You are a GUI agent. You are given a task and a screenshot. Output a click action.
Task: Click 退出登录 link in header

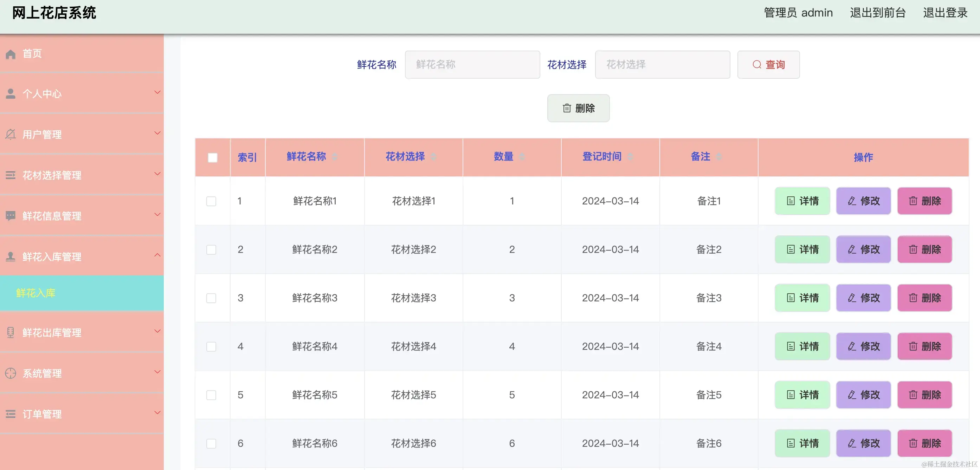(x=945, y=13)
